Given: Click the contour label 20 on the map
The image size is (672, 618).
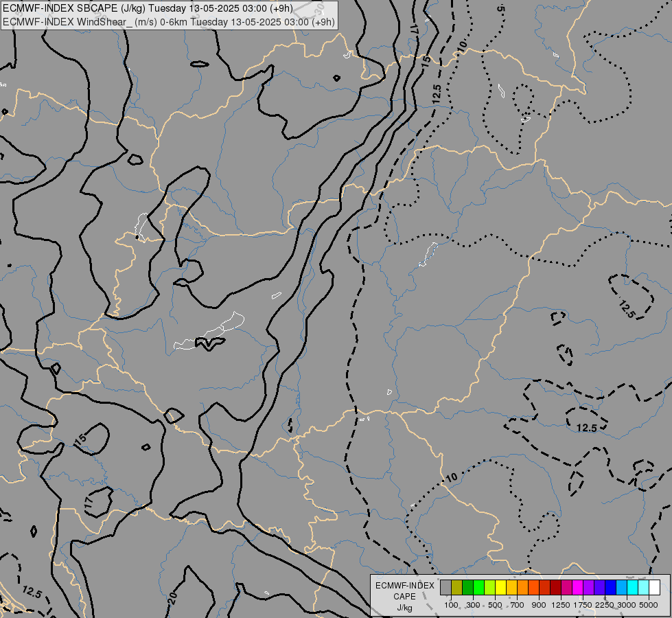Looking at the screenshot, I should tap(173, 598).
